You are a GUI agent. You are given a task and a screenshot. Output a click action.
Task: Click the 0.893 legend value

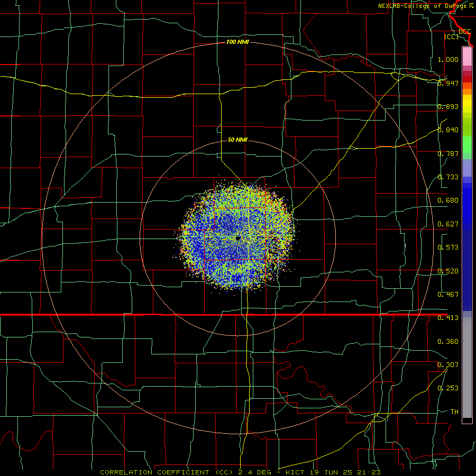pyautogui.click(x=448, y=106)
